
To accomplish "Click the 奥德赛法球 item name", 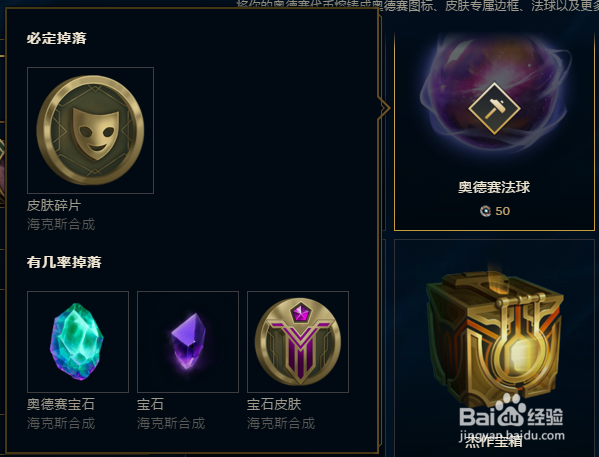I will [494, 187].
